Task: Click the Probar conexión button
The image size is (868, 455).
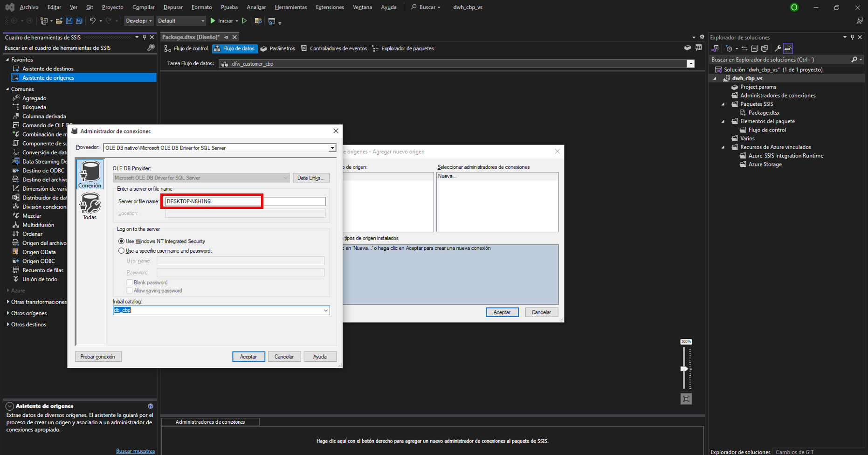Action: tap(98, 357)
